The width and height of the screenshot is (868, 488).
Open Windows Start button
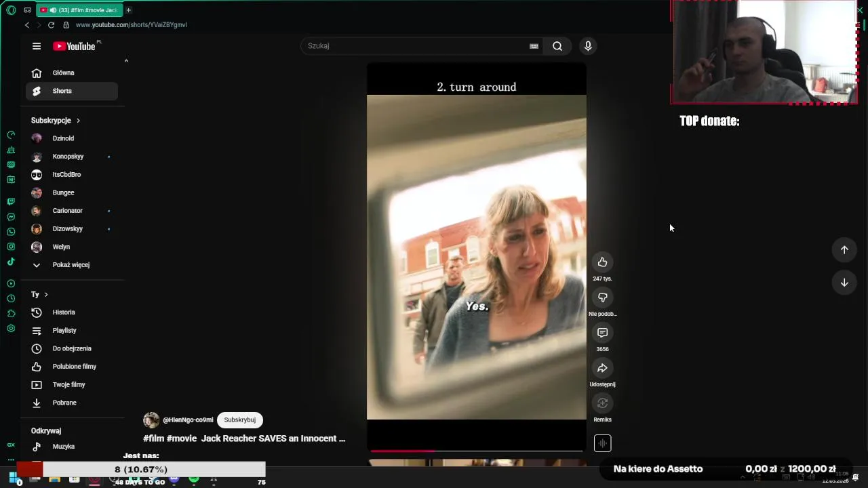coord(13,479)
